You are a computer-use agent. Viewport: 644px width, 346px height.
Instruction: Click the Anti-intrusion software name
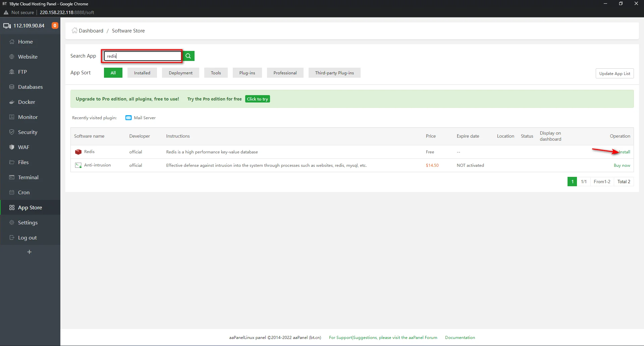97,165
